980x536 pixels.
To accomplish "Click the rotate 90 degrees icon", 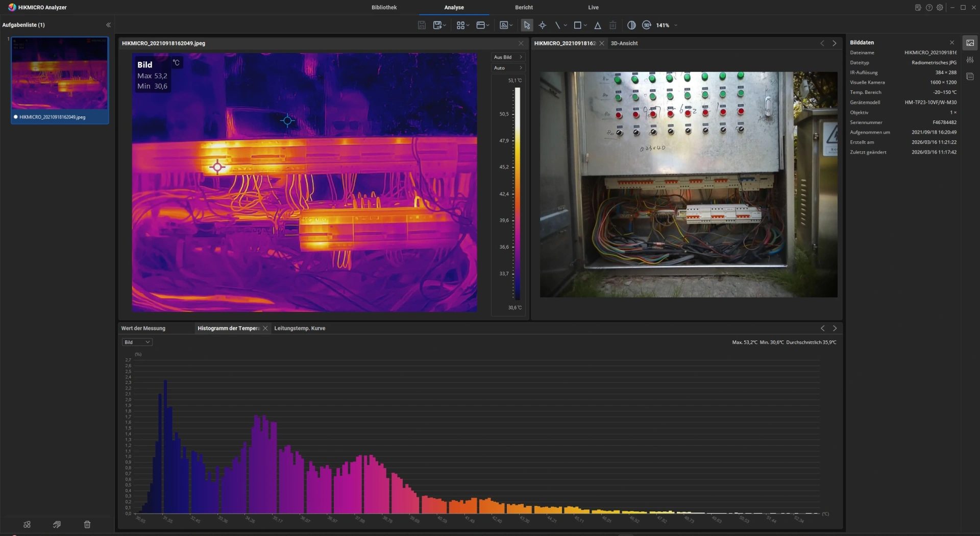I will pyautogui.click(x=647, y=25).
